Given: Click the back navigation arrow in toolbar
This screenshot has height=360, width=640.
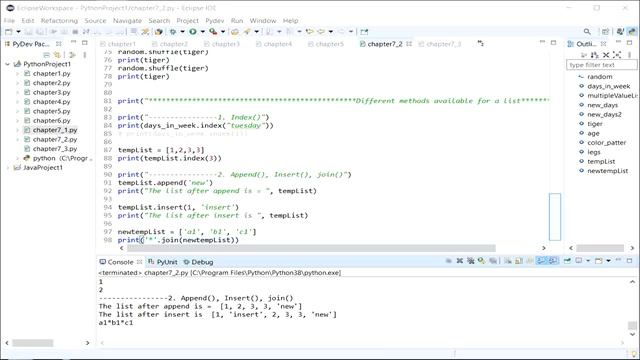Looking at the screenshot, I should [x=321, y=31].
